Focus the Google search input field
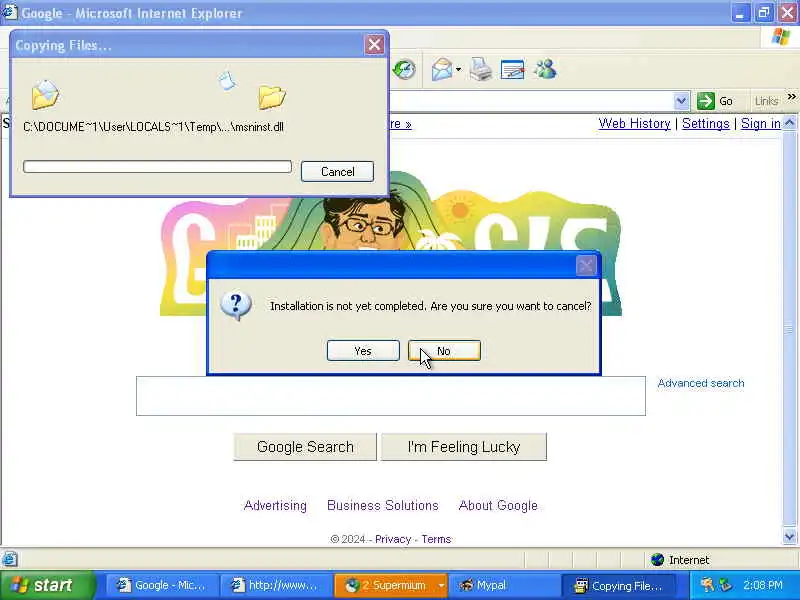The height and width of the screenshot is (600, 800). [391, 396]
